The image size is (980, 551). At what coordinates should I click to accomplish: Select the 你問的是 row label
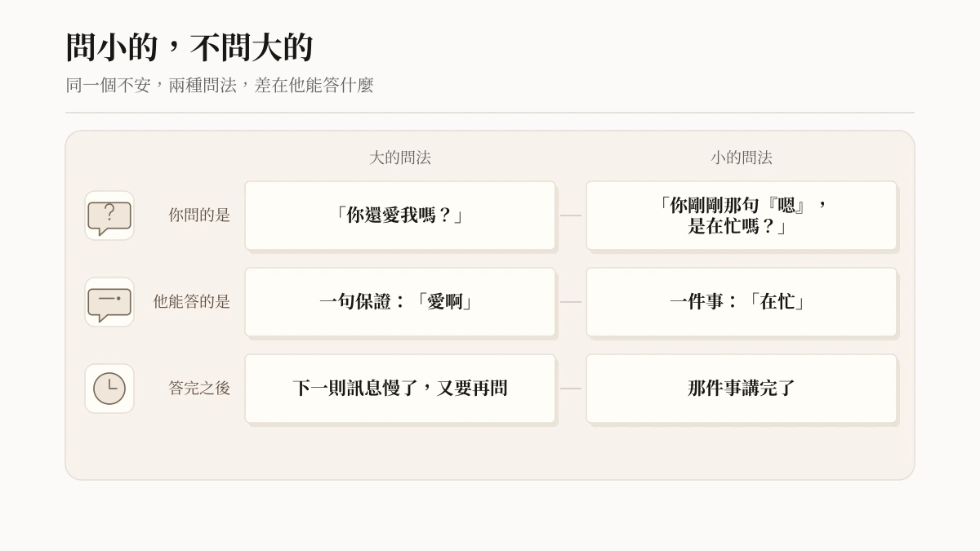(x=199, y=216)
